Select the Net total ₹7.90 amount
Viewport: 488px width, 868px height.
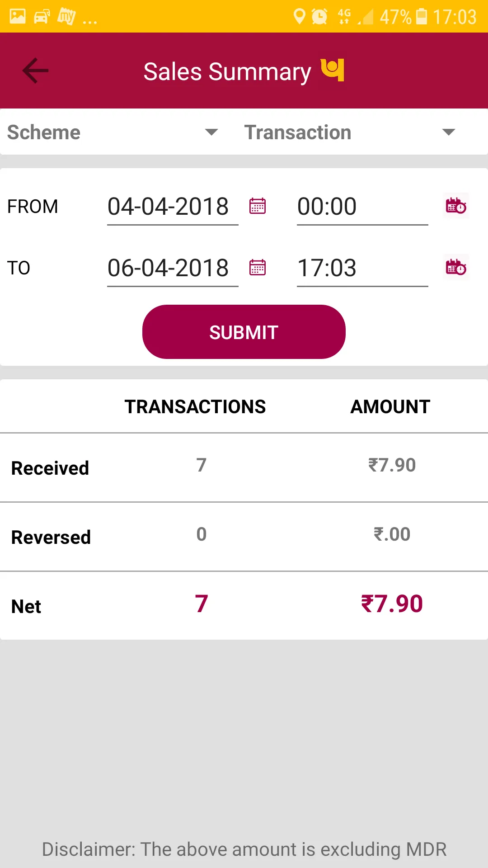click(392, 604)
